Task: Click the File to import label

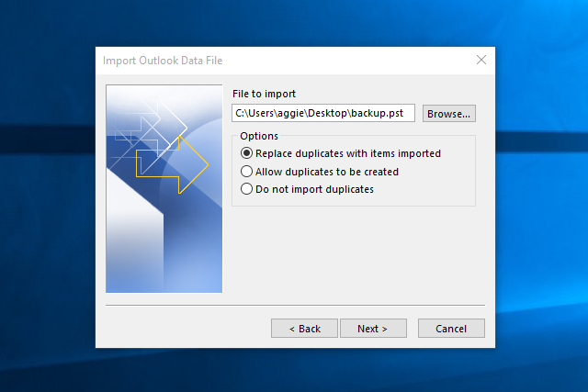Action: tap(264, 94)
